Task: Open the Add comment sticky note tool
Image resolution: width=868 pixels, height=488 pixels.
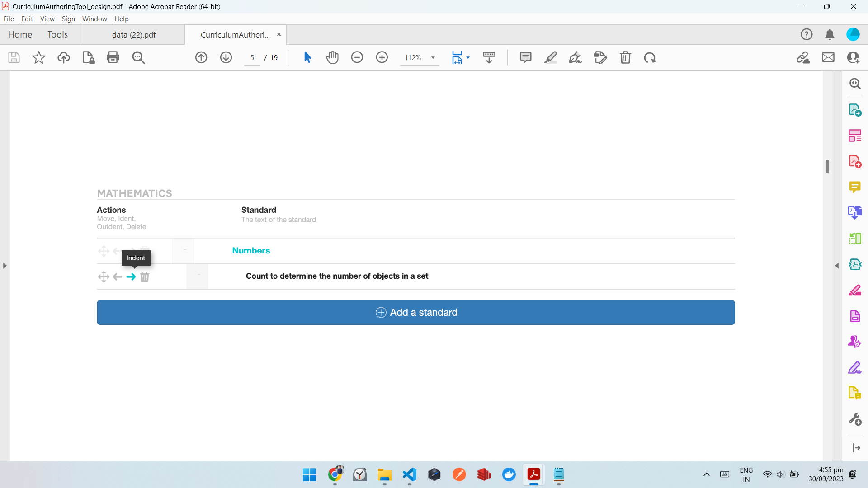Action: point(525,57)
